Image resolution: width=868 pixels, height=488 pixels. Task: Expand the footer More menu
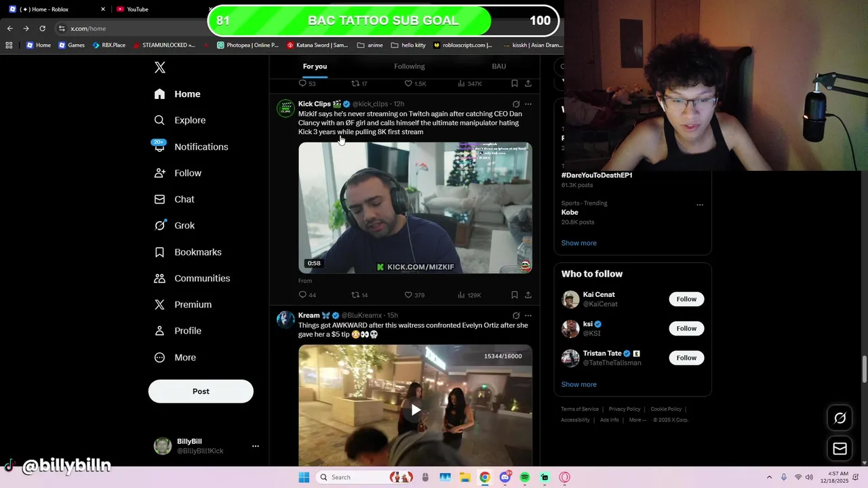[x=638, y=420]
